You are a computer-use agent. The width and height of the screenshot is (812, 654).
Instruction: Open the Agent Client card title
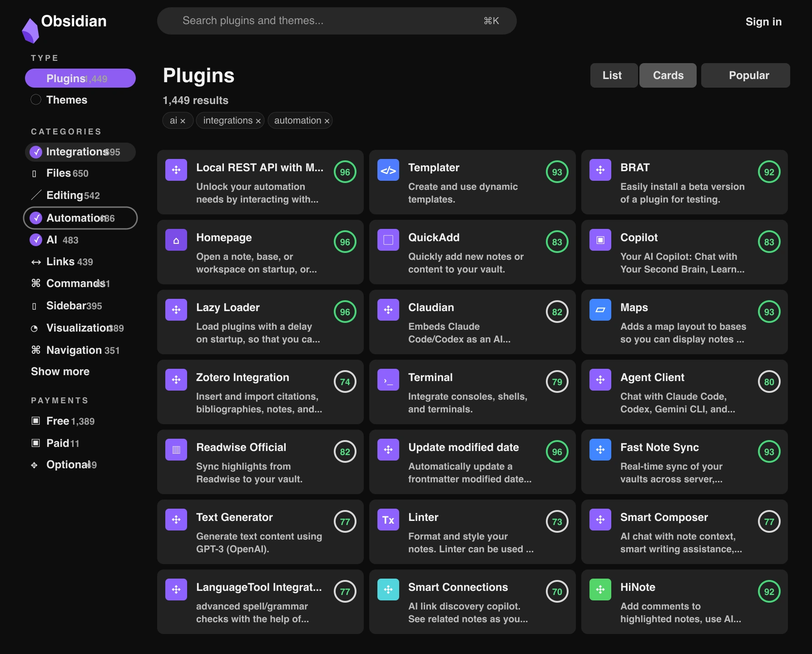[x=652, y=377]
